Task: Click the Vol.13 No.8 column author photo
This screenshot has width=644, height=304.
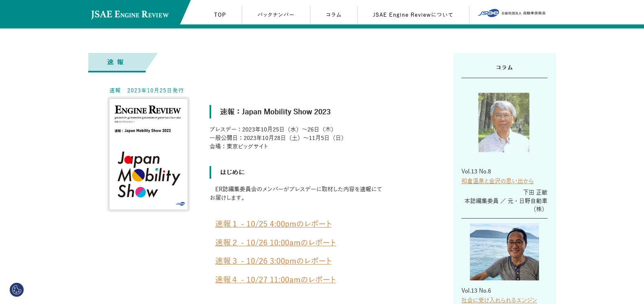Action: coord(504,122)
